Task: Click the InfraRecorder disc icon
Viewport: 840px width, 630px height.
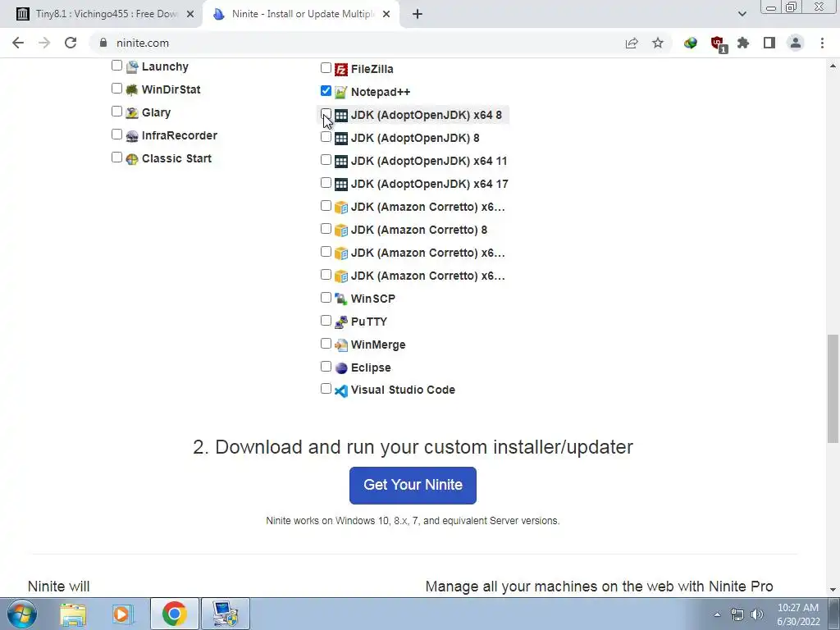Action: click(132, 136)
